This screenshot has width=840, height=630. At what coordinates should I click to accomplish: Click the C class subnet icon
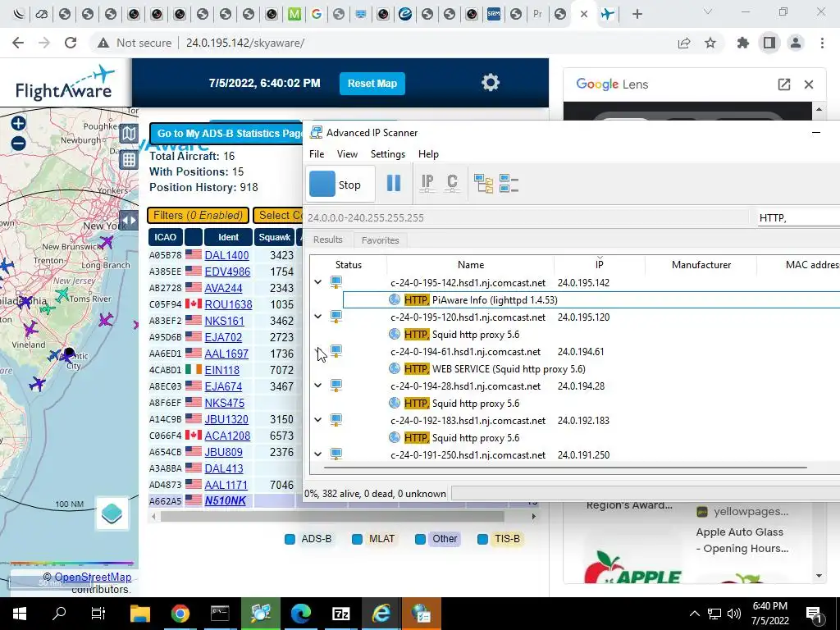(x=452, y=183)
